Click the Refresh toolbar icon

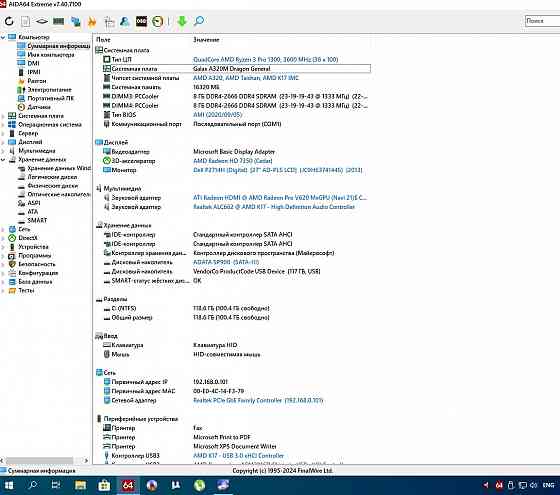coord(9,21)
